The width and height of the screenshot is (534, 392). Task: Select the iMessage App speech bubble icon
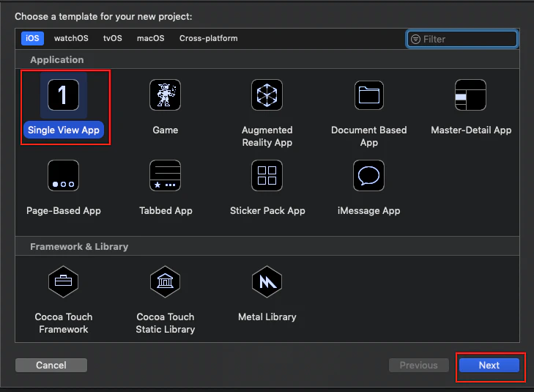click(369, 175)
